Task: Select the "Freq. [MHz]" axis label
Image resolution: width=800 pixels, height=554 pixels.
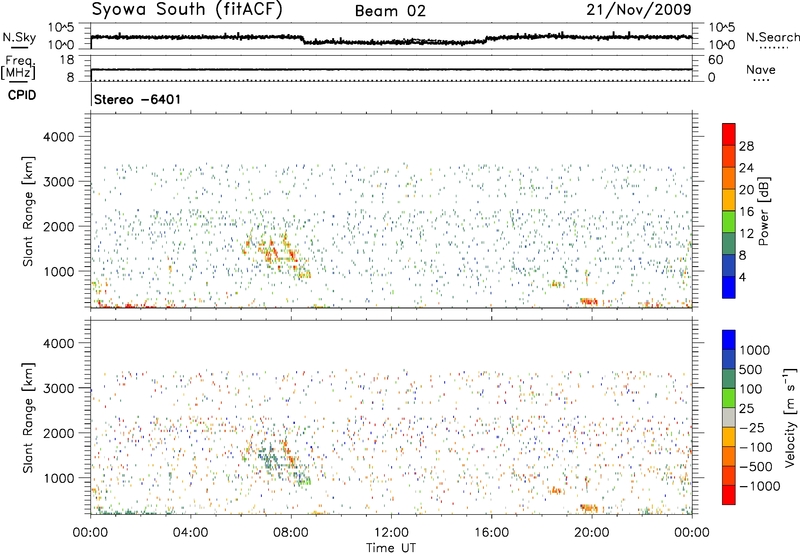Action: coord(18,67)
